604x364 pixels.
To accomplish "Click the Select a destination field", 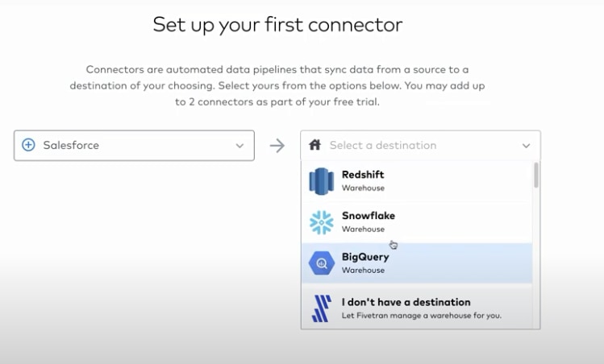I will (x=420, y=146).
